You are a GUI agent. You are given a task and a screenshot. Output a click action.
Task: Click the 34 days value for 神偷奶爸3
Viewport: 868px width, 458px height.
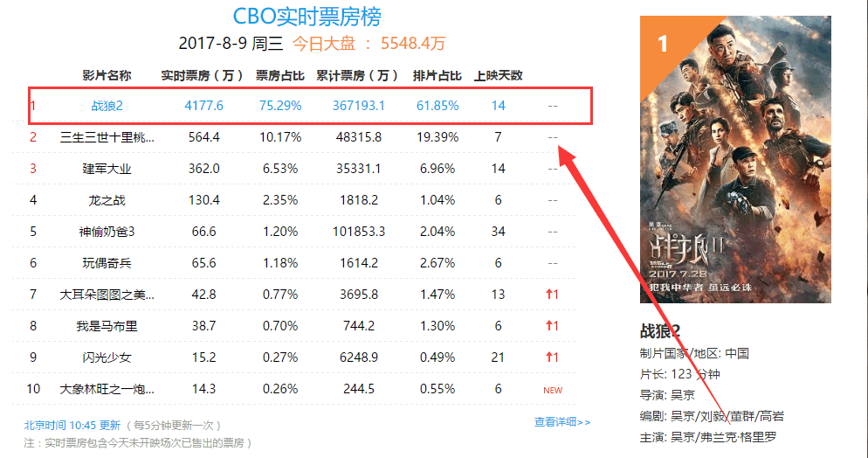(x=499, y=232)
